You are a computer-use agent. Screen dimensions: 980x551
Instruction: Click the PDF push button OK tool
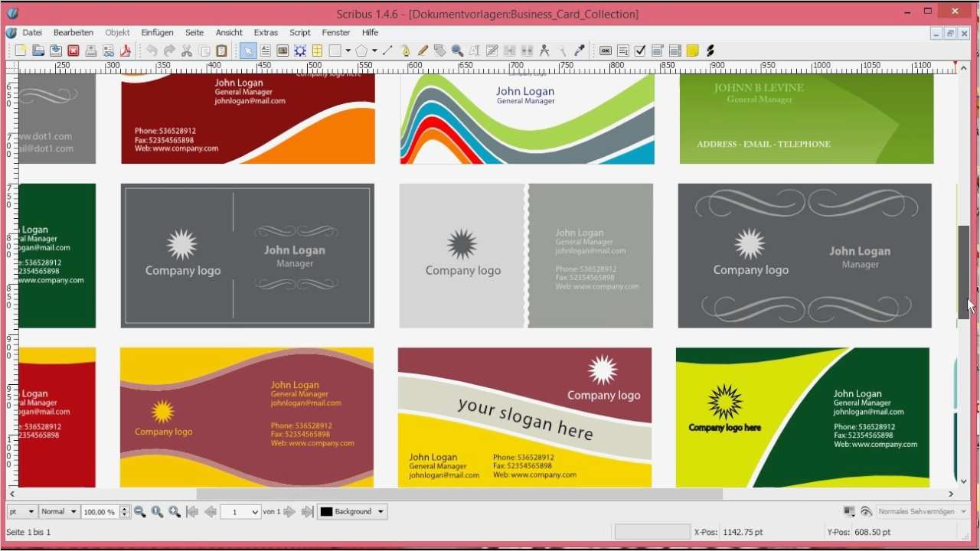[605, 51]
